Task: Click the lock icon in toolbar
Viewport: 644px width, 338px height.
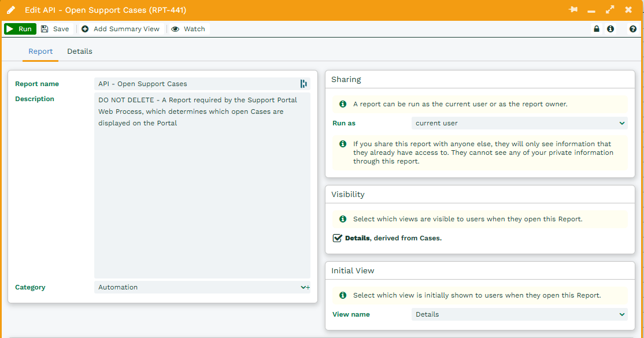Action: (597, 29)
